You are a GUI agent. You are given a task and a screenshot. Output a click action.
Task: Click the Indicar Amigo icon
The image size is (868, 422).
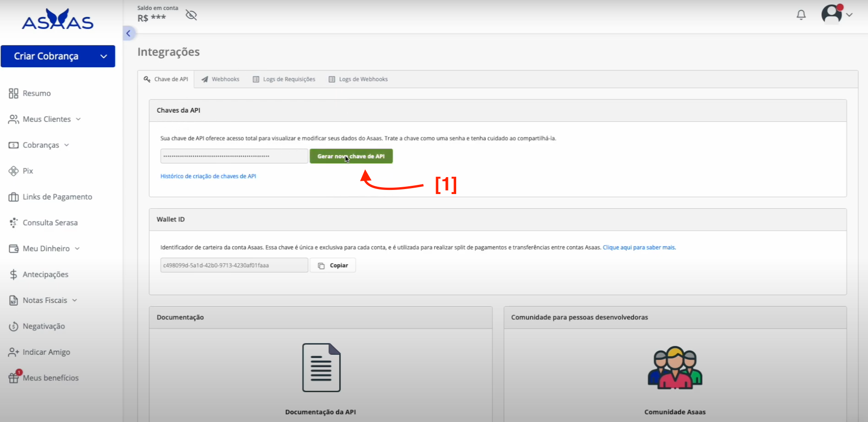pyautogui.click(x=14, y=352)
